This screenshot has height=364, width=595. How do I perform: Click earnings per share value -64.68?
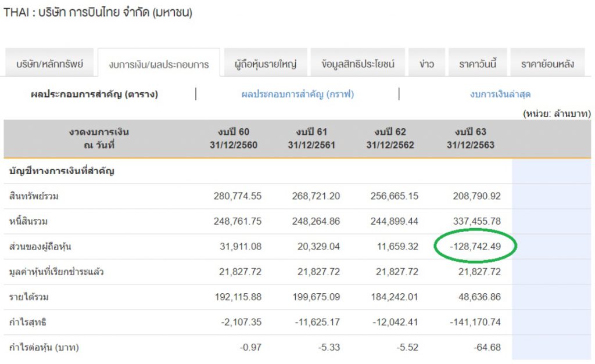coord(488,347)
